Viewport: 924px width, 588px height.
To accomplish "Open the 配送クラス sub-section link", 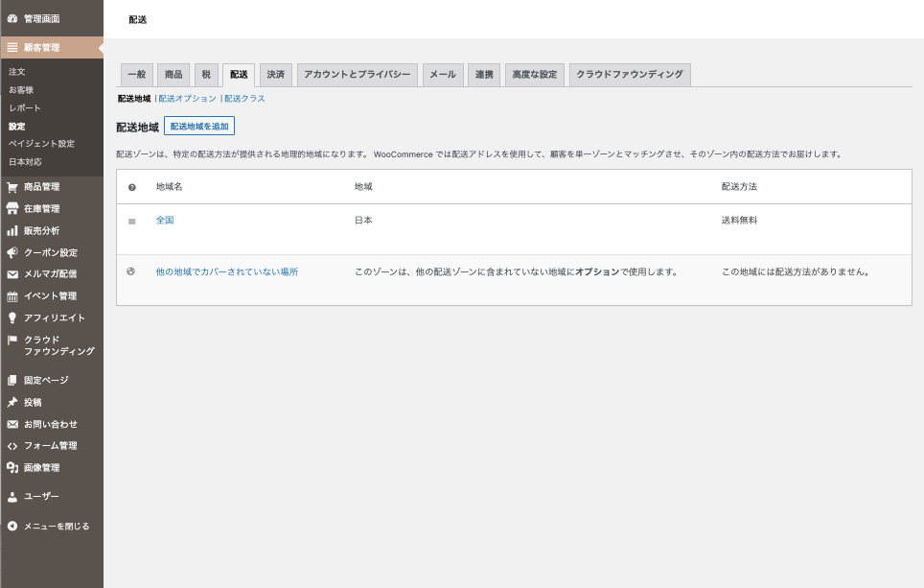I will 244,99.
